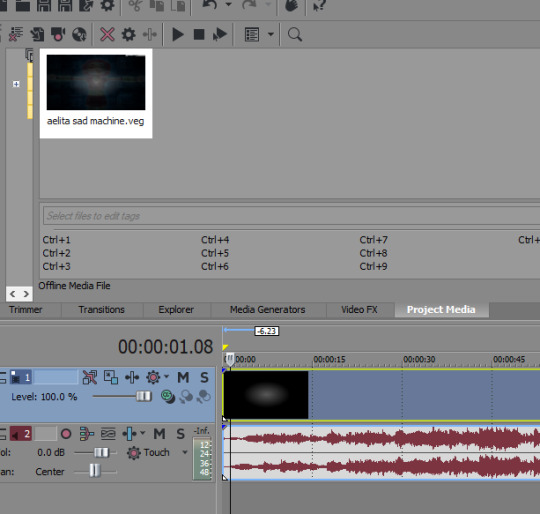Click Remove Unused Media icon
The height and width of the screenshot is (514, 540).
pos(15,34)
